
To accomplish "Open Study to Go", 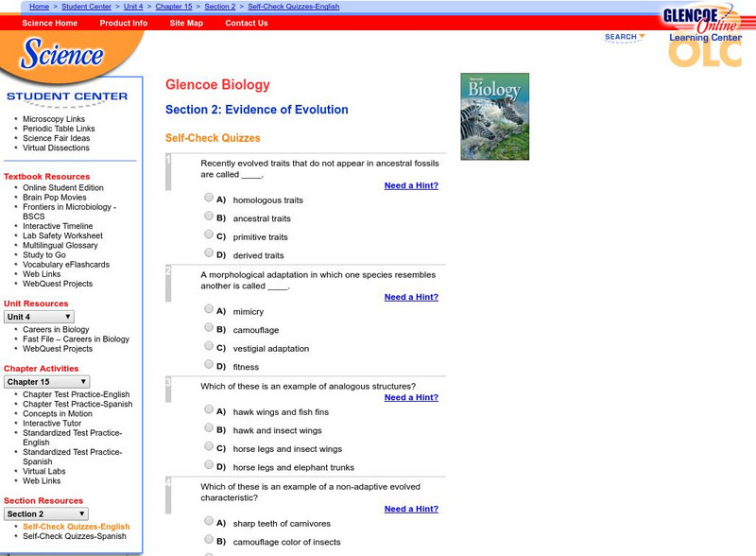I will tap(44, 255).
